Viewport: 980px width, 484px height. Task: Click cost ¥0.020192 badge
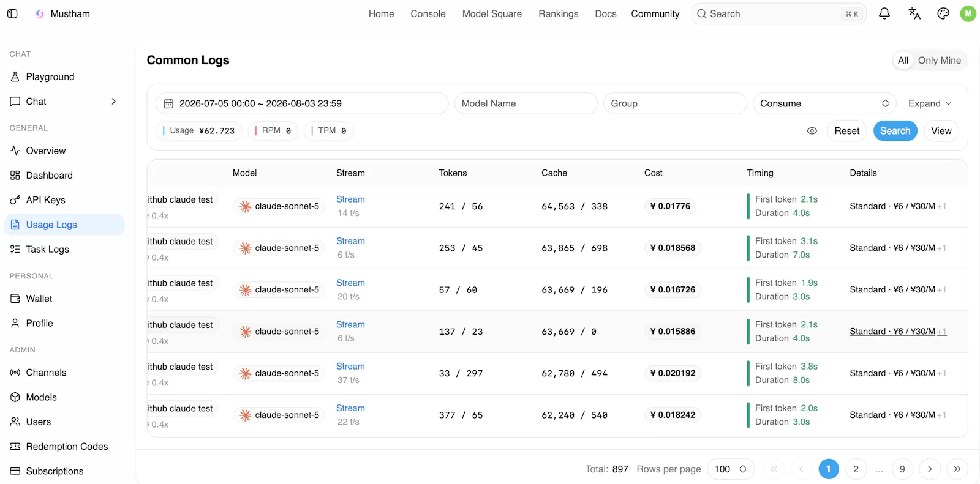point(673,373)
